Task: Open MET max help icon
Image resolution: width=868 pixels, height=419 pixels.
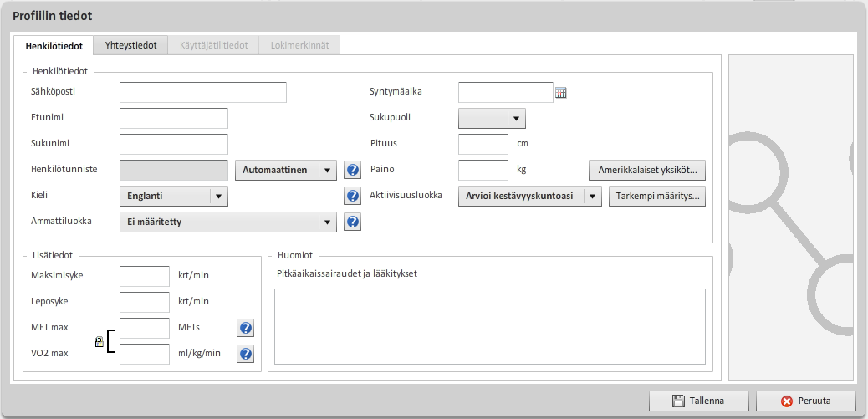Action: pyautogui.click(x=246, y=328)
